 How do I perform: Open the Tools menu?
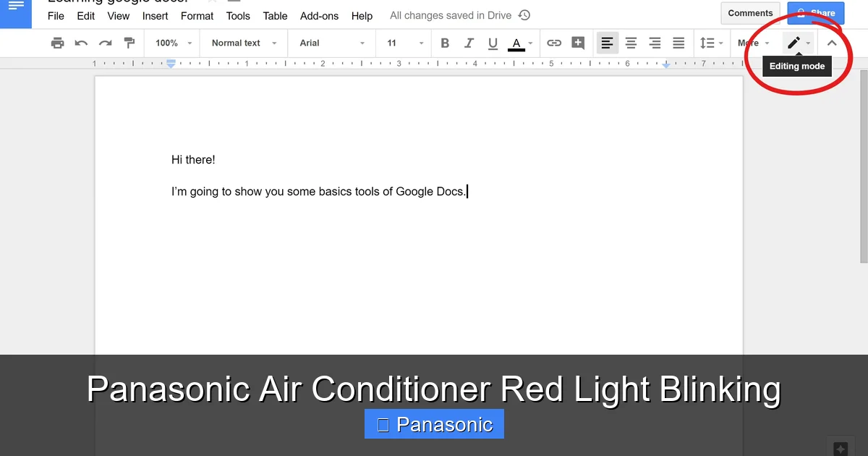tap(238, 16)
